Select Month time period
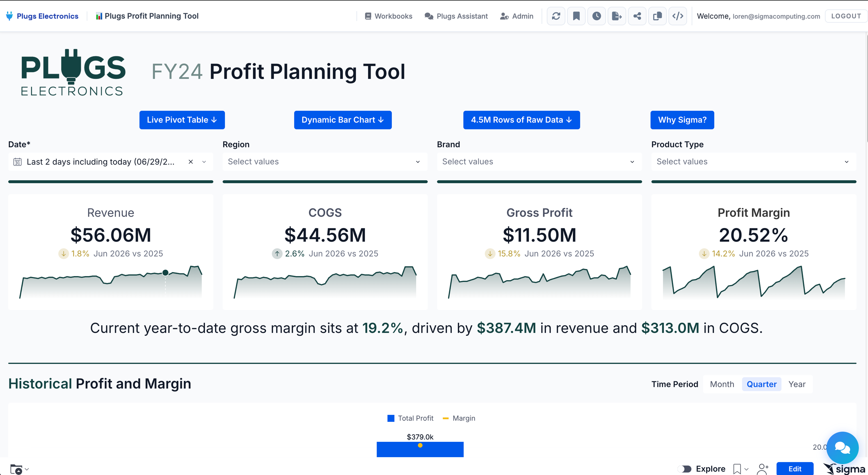Image resolution: width=868 pixels, height=475 pixels. [x=722, y=384]
